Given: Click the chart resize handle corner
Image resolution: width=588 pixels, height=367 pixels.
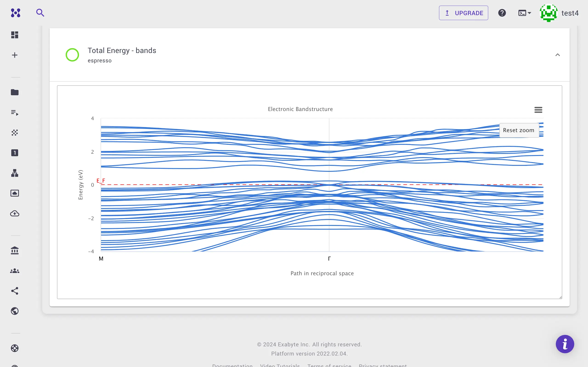Looking at the screenshot, I should [560, 297].
